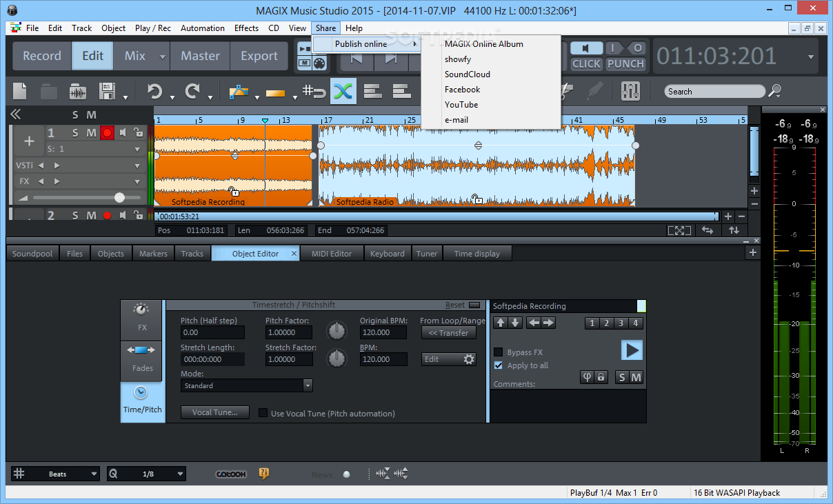Click the Export workspace button
Screen dimensions: 833x504
[259, 57]
